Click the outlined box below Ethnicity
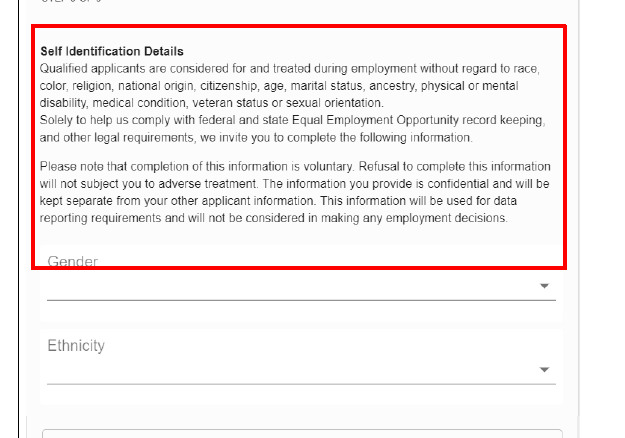This screenshot has height=438, width=625. click(x=301, y=433)
